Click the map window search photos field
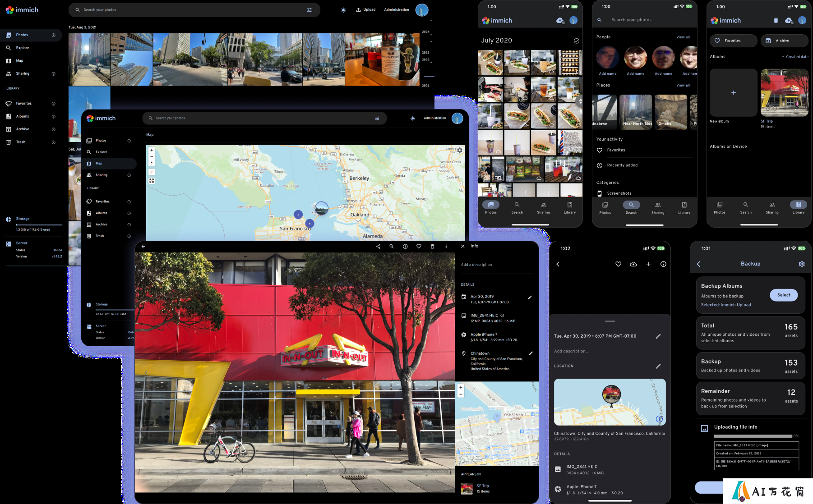This screenshot has width=813, height=504. pyautogui.click(x=264, y=118)
